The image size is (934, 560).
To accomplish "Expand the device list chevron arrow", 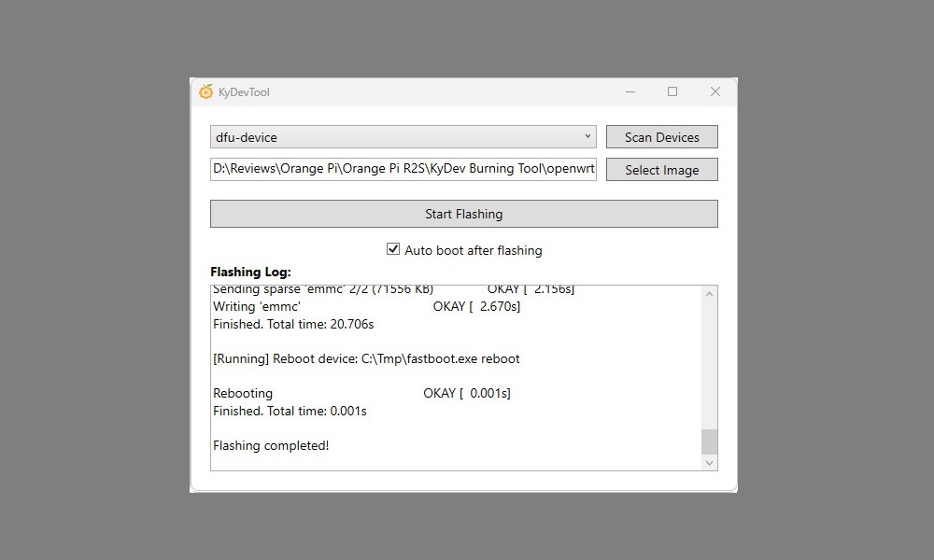I will coord(587,137).
